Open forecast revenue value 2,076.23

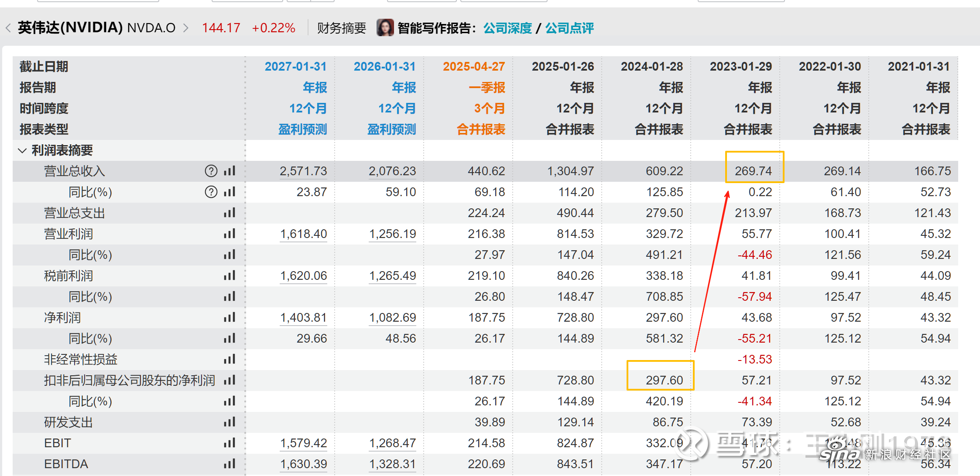(x=392, y=171)
